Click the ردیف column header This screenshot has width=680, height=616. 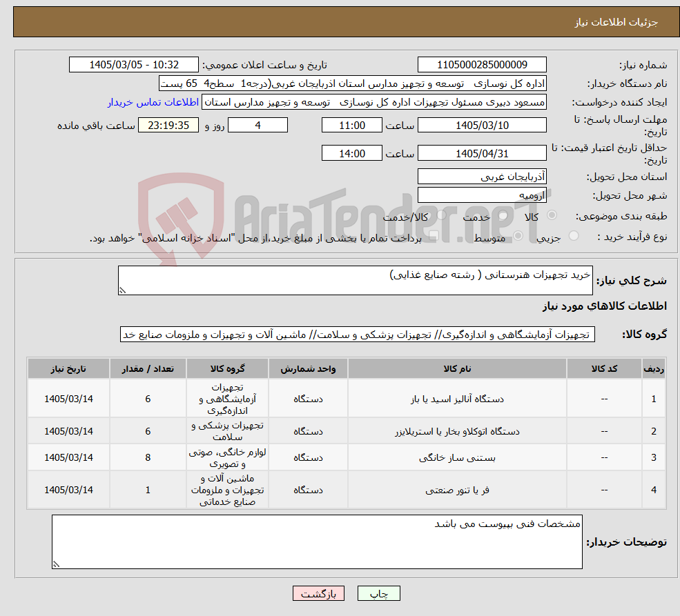pos(654,368)
